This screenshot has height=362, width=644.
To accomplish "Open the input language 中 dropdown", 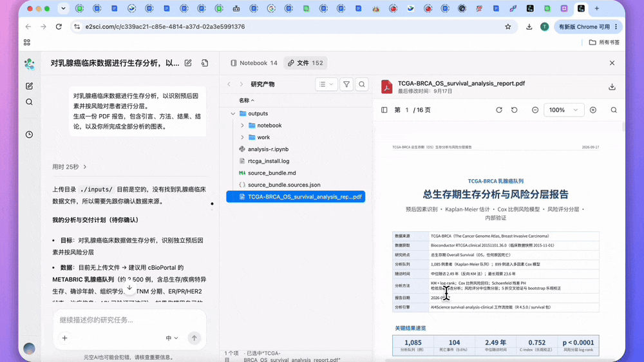I will (172, 338).
